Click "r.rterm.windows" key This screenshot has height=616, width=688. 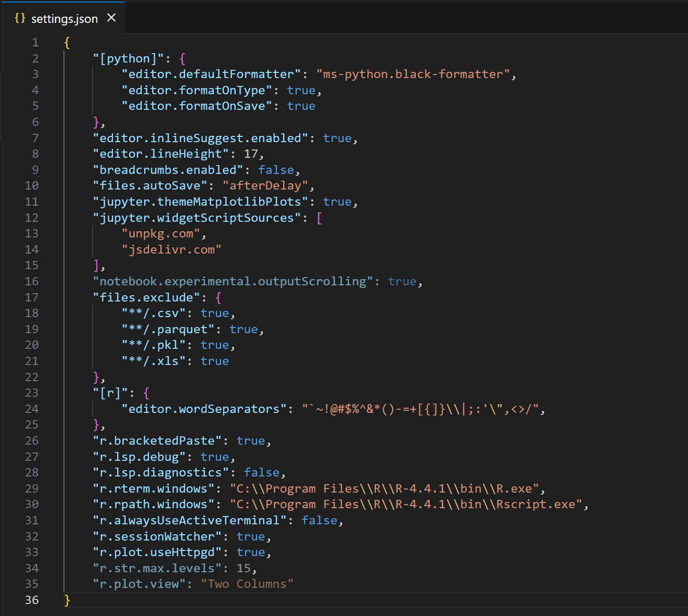(x=154, y=489)
